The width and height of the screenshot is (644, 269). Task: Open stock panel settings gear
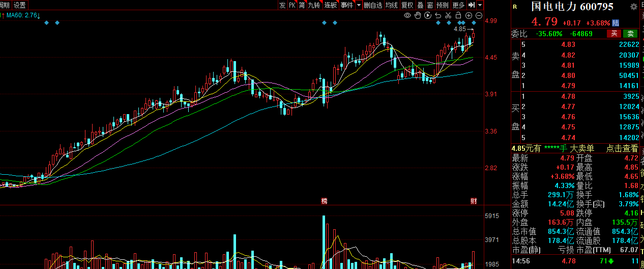pos(633,7)
